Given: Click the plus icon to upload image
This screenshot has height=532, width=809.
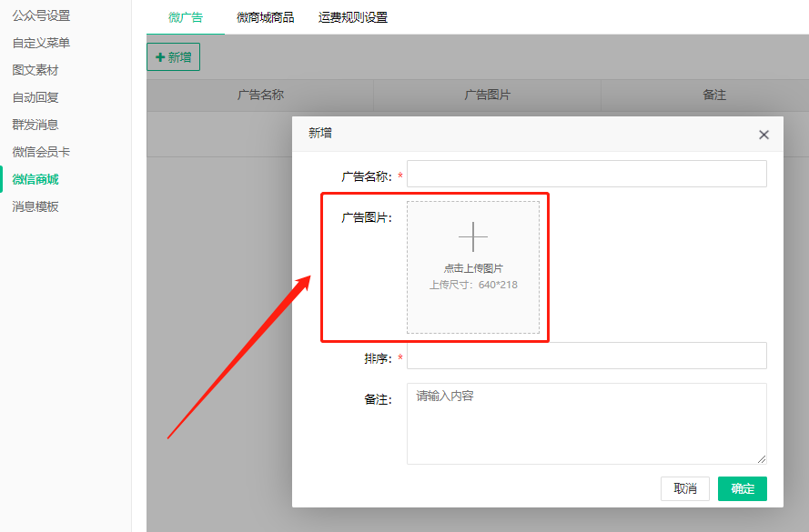Looking at the screenshot, I should [x=472, y=237].
